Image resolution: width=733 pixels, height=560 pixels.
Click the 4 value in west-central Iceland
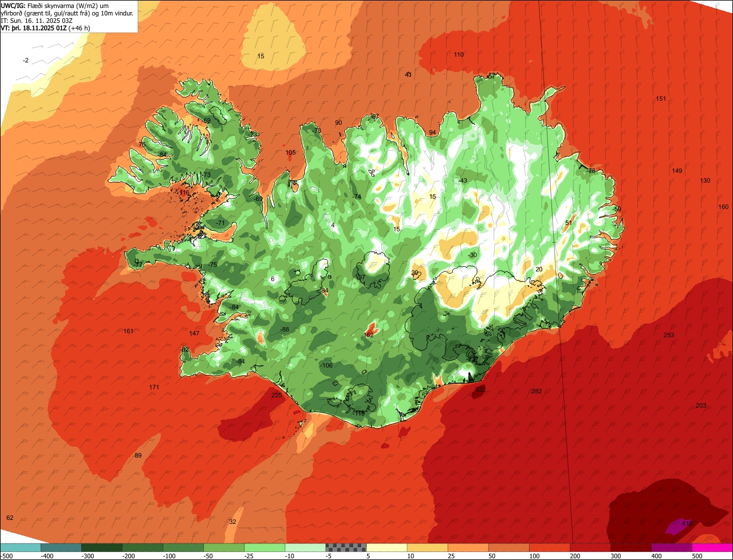point(333,226)
